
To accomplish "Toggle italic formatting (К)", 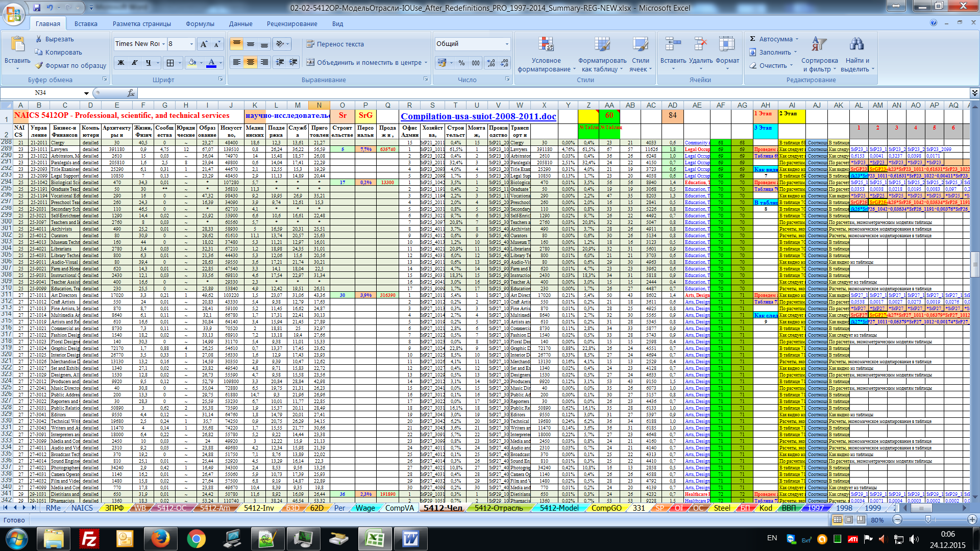I will point(134,63).
